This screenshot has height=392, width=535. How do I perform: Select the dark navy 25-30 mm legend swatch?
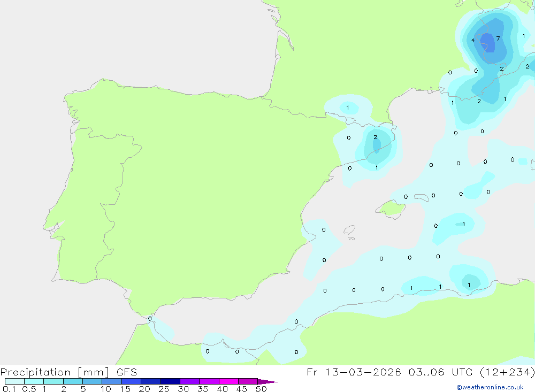170,381
